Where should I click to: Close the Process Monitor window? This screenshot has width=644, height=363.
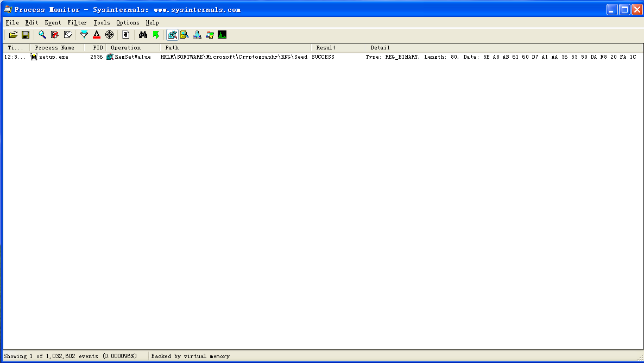tap(637, 9)
